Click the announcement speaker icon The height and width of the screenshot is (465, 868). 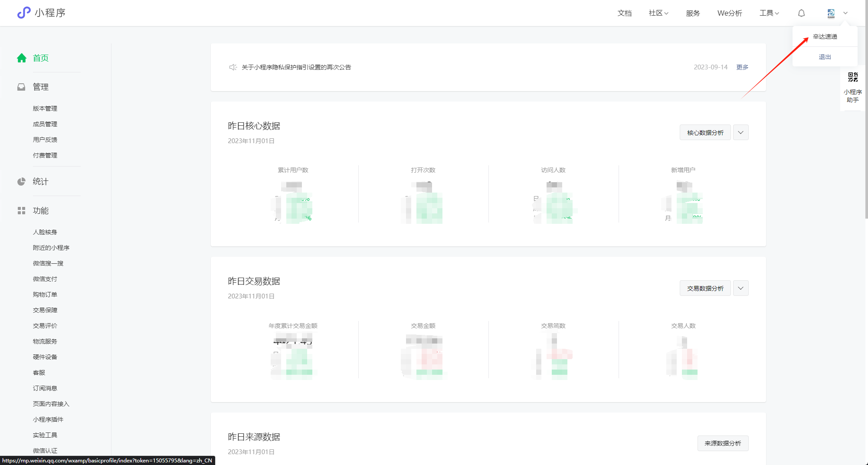pos(233,67)
